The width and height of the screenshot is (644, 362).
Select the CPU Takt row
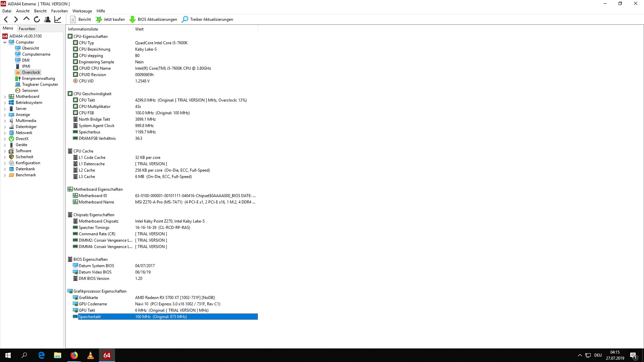pyautogui.click(x=87, y=100)
